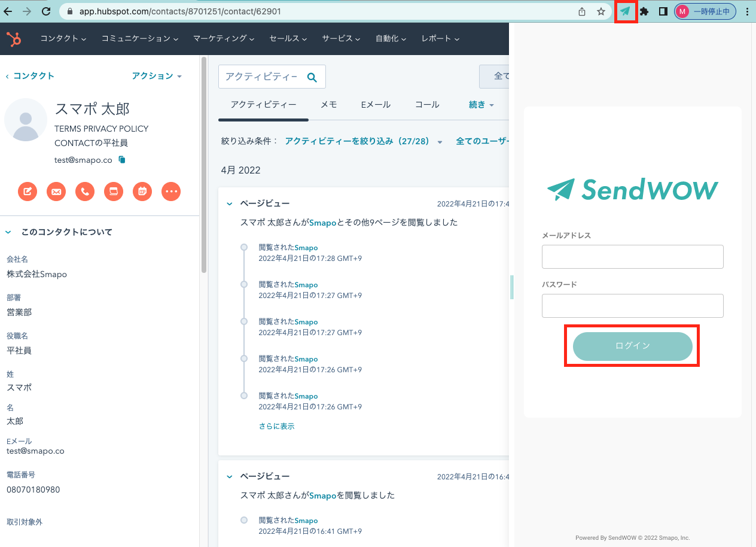Screen dimensions: 756x547
Task: Click the 名 value 太郎
Action: (x=15, y=421)
